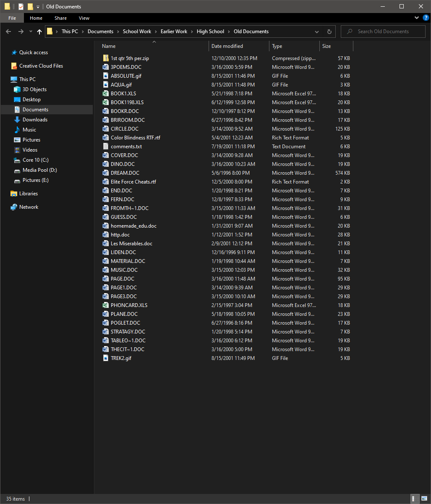Select Core 10 (C:) drive
Viewport: 431px width, 504px height.
[36, 160]
